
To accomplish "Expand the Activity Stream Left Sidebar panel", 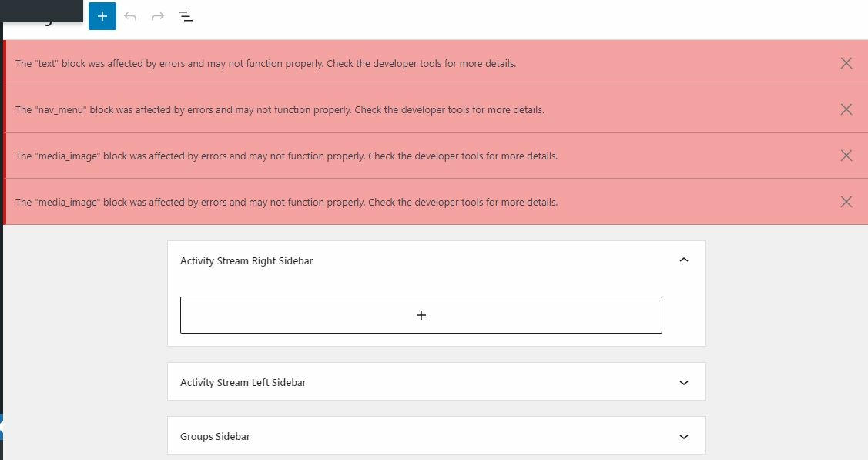I will point(684,382).
